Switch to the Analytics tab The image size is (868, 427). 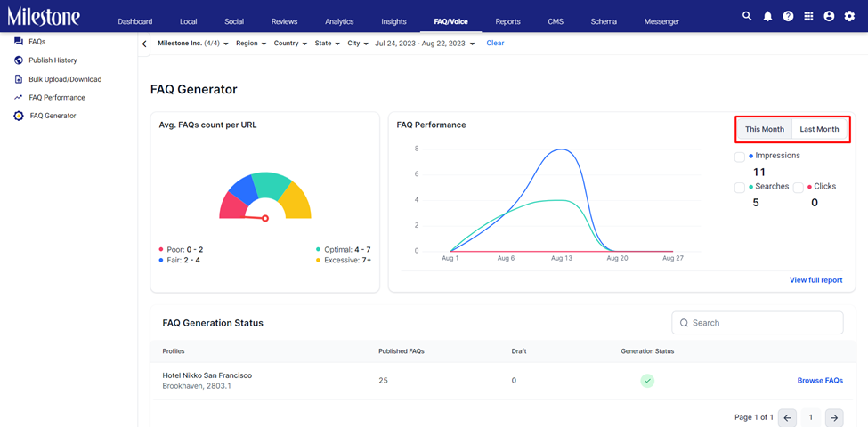(339, 21)
